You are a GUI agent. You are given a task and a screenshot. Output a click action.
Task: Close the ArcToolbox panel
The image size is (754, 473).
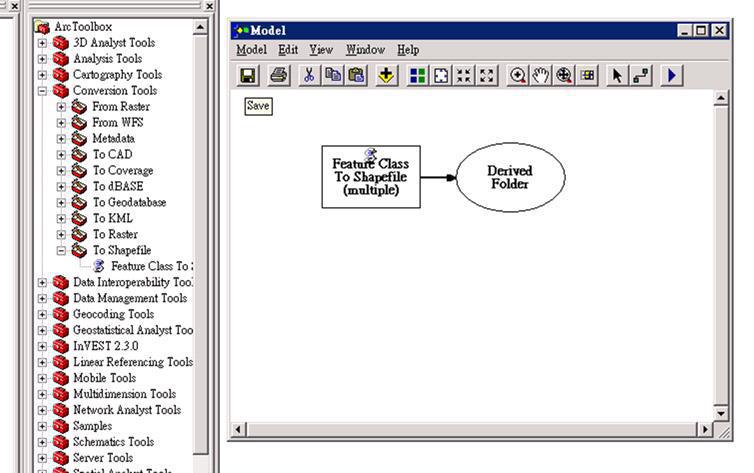[209, 6]
